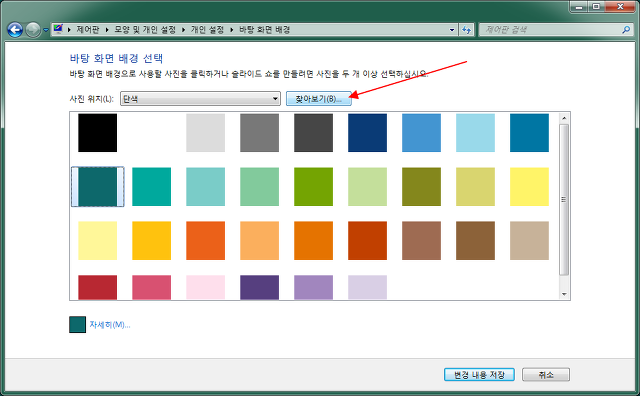Open the 개인 설정 breadcrumb
The width and height of the screenshot is (640, 396).
click(x=207, y=29)
